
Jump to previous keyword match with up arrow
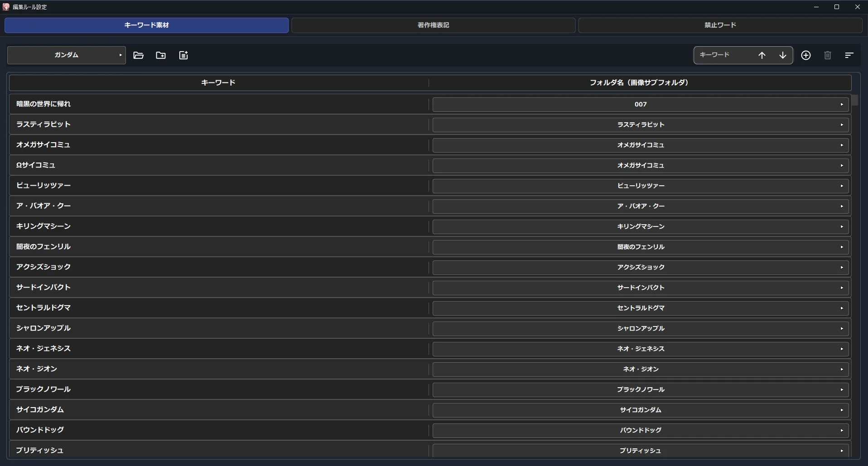762,55
